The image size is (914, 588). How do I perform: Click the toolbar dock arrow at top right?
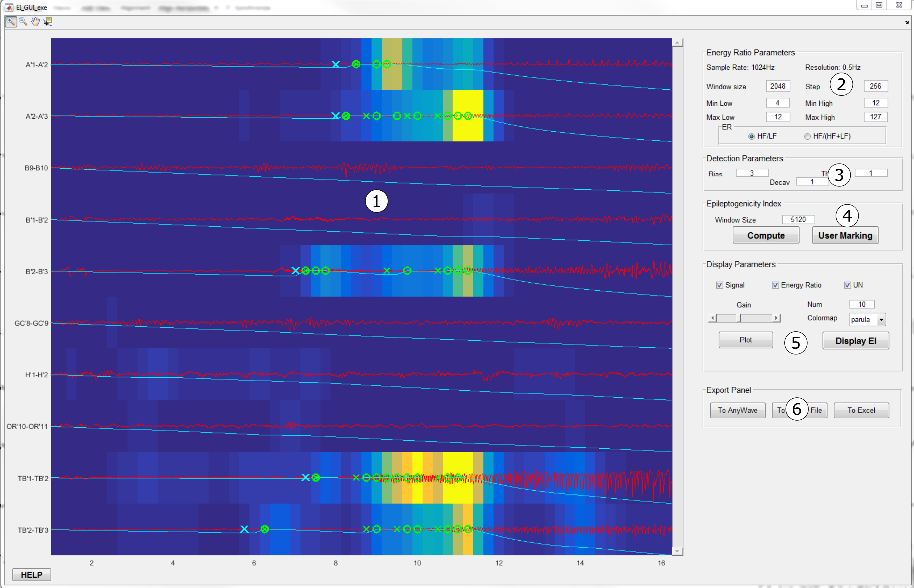[x=907, y=22]
